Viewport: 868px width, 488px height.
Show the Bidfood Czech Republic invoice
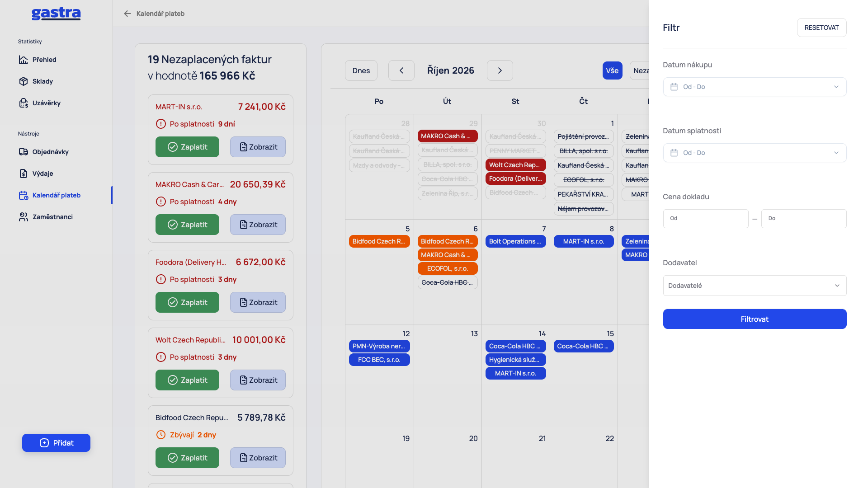pos(258,458)
